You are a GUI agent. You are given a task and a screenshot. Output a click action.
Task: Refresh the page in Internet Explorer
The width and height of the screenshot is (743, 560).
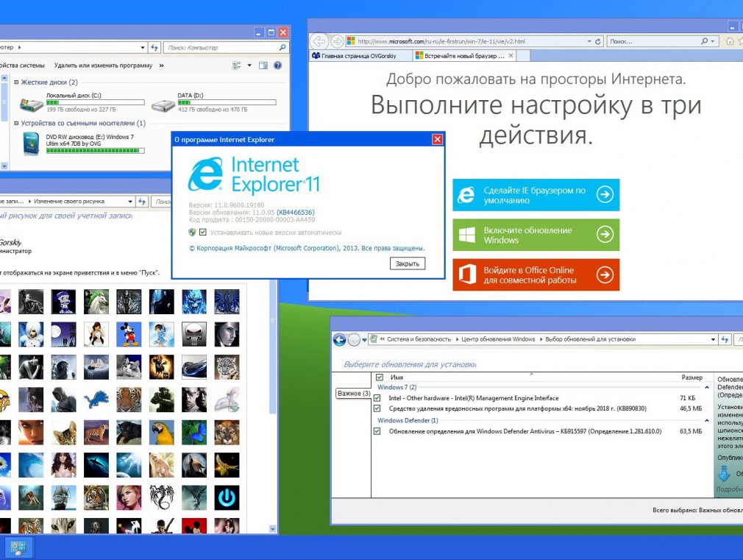tap(598, 41)
